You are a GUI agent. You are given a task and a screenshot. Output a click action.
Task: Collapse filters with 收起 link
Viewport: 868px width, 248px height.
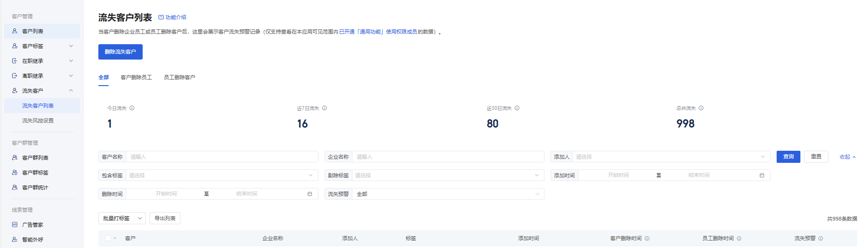[x=847, y=157]
